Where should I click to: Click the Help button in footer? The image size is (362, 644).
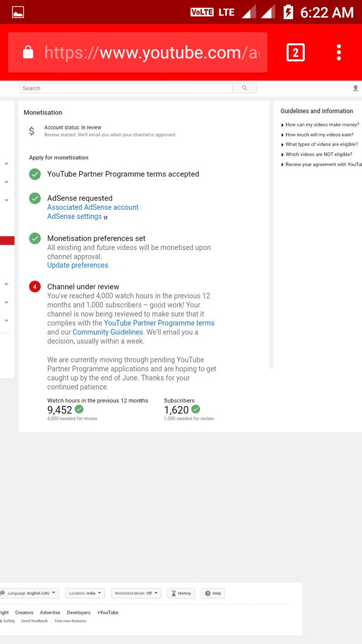click(213, 593)
